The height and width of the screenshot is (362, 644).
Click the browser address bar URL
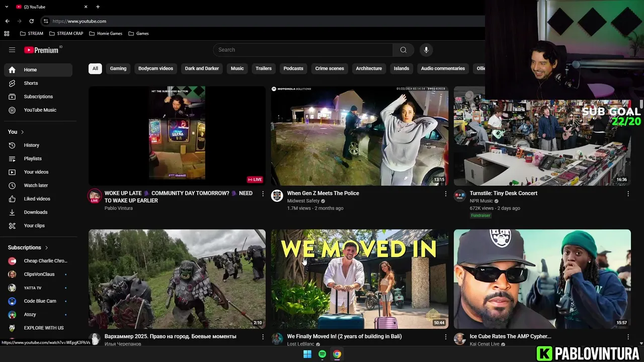click(79, 21)
